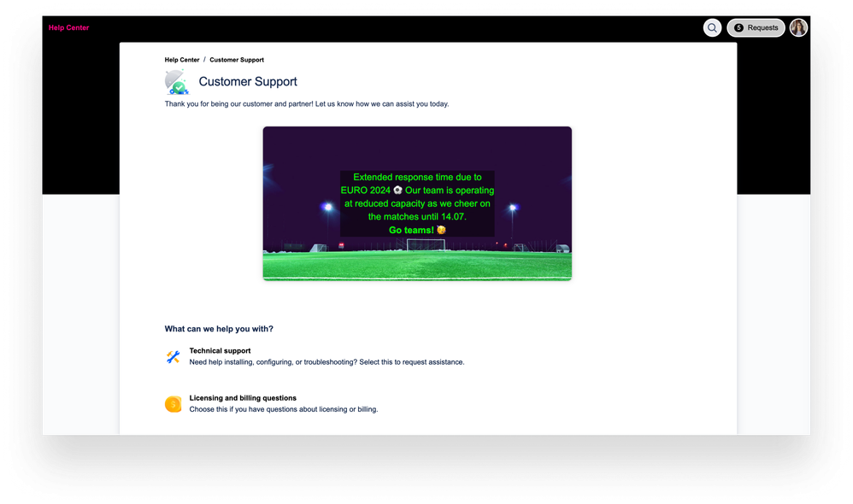Click the Technical support description text

tap(327, 362)
